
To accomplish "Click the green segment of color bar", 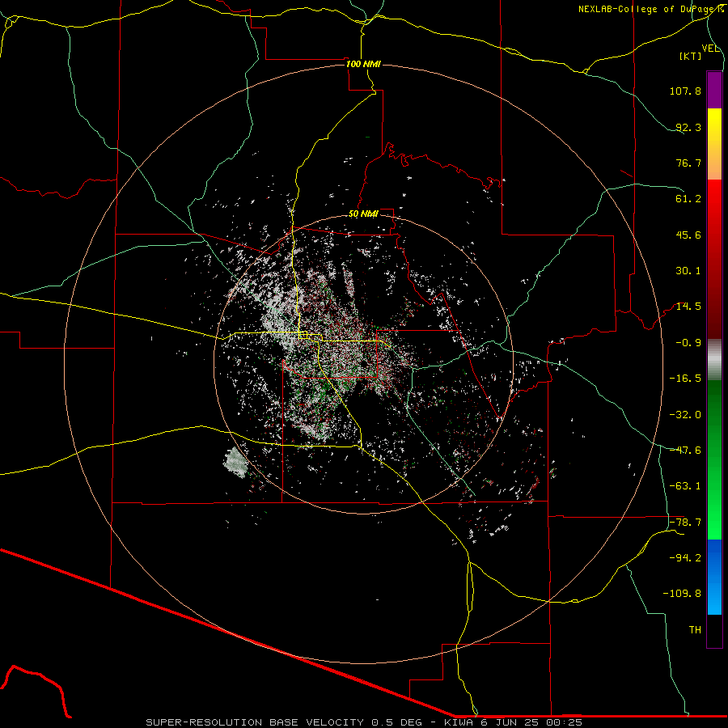I will tap(714, 459).
